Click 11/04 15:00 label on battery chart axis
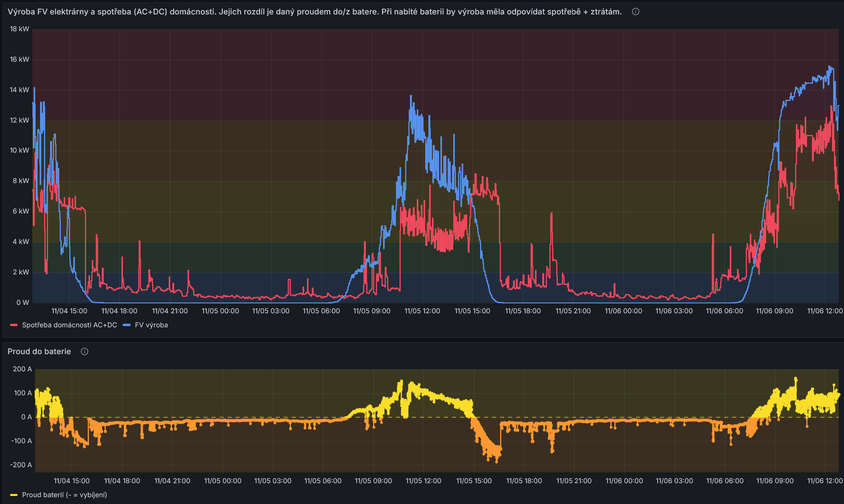844x504 pixels. click(72, 481)
